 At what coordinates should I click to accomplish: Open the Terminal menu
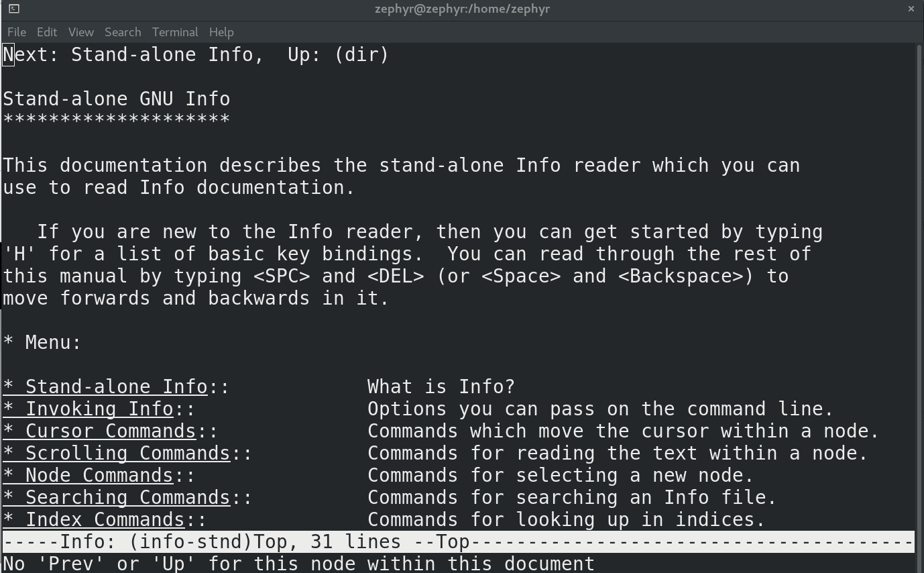point(175,32)
